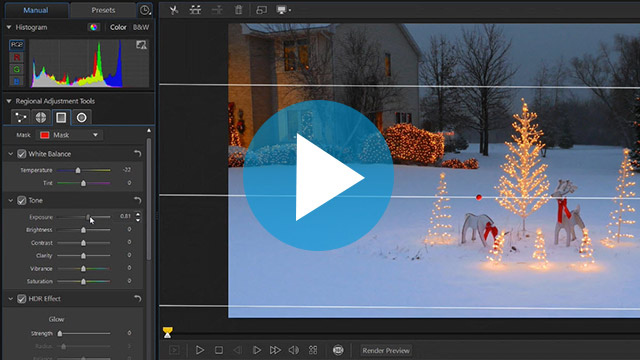Select the radial filter tool
The height and width of the screenshot is (360, 640).
coord(82,118)
